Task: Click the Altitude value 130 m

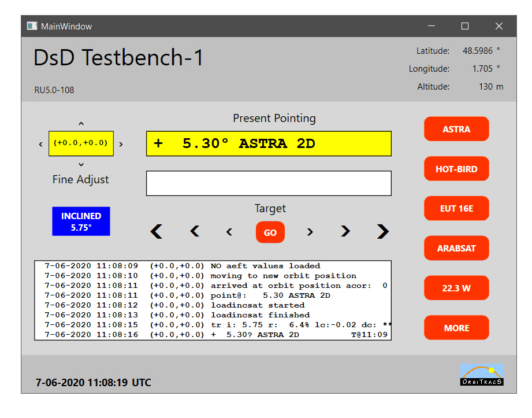Action: pos(491,87)
